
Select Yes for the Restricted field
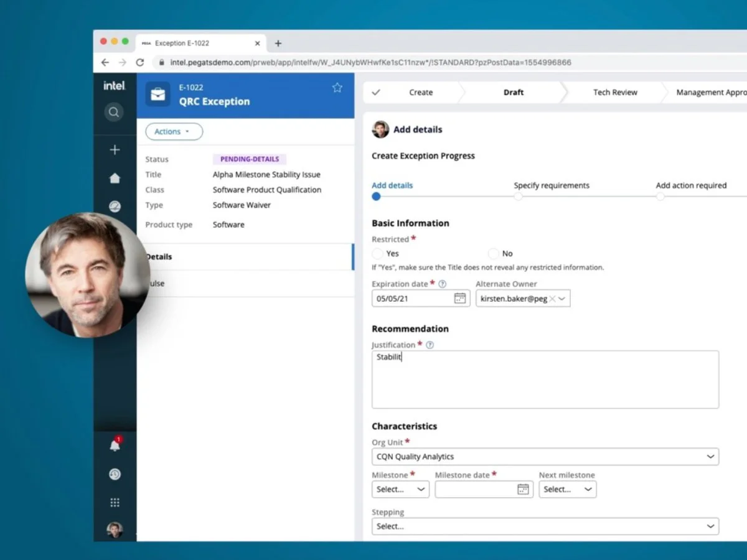[378, 253]
